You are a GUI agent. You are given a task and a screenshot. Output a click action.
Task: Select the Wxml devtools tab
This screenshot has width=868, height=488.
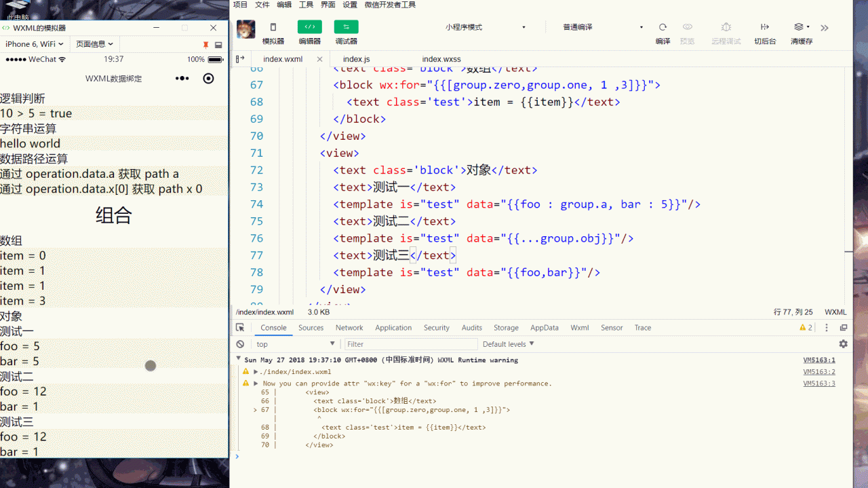point(580,328)
